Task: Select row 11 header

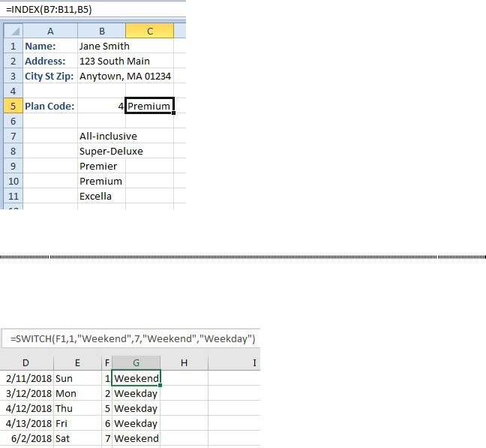Action: point(13,197)
